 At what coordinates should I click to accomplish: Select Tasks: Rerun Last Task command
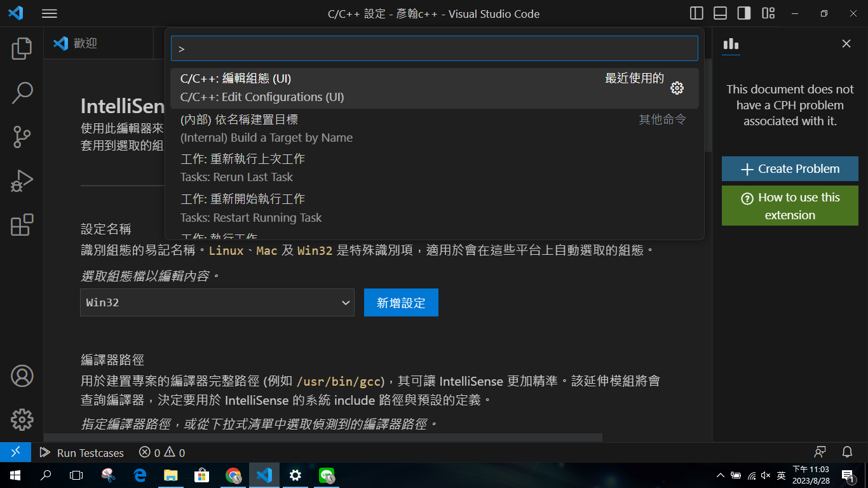(435, 168)
